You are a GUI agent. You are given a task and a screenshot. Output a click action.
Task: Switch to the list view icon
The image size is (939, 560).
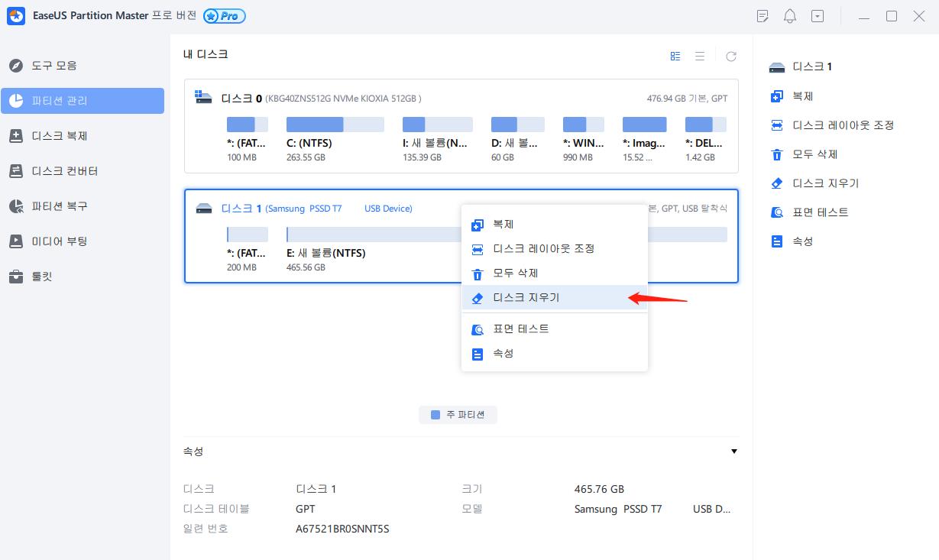coord(700,56)
